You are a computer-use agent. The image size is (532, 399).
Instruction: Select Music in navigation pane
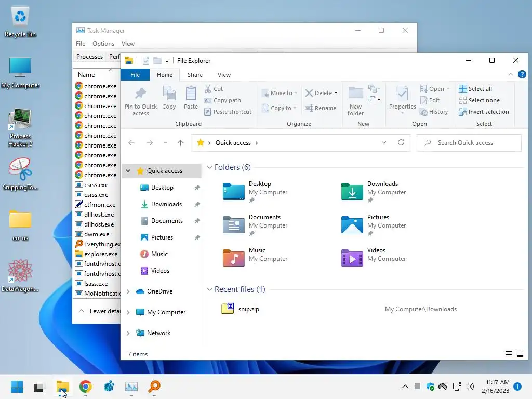(x=159, y=254)
